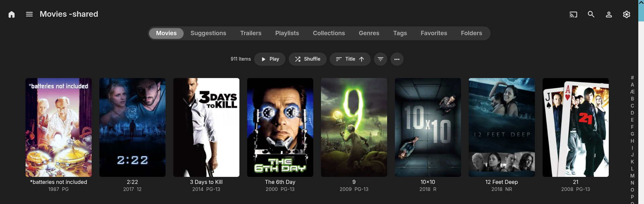Image resolution: width=644 pixels, height=204 pixels.
Task: Open the settings gear icon
Action: (627, 14)
